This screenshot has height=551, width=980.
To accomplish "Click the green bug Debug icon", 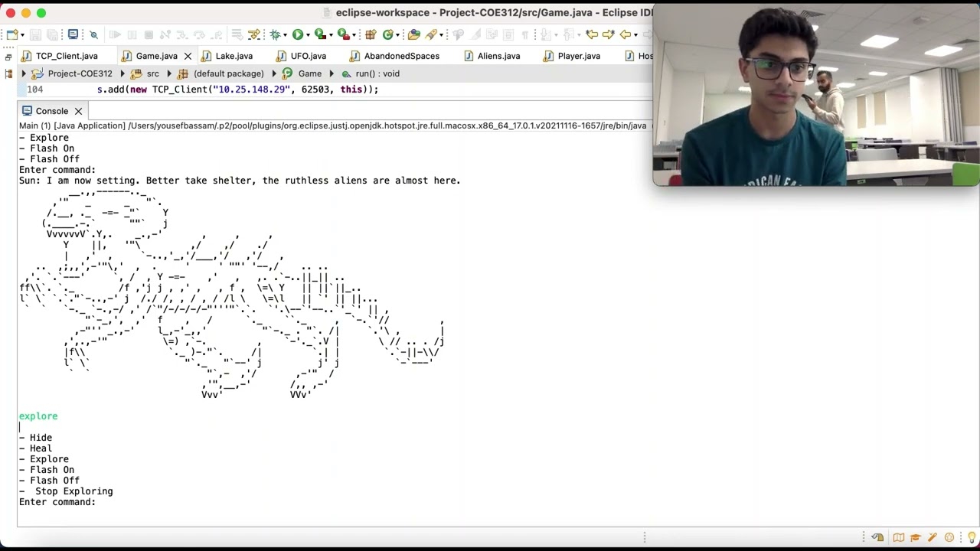I will coord(275,34).
